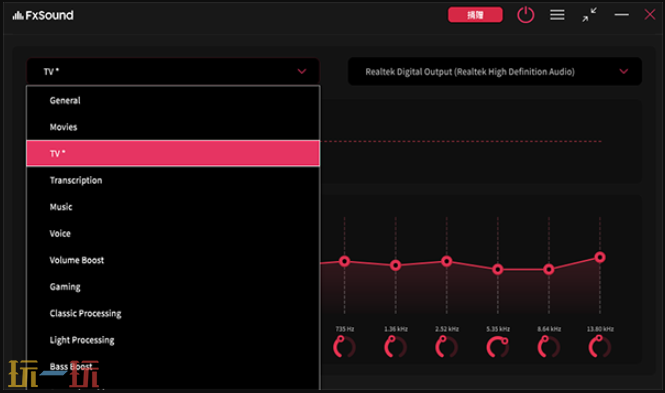Toggle the FxSound power button

click(525, 15)
